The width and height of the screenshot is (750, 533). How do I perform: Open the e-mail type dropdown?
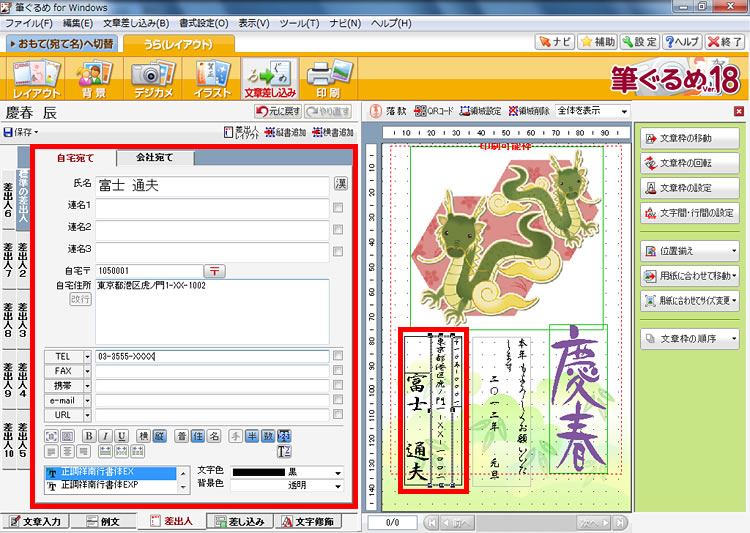pos(87,400)
